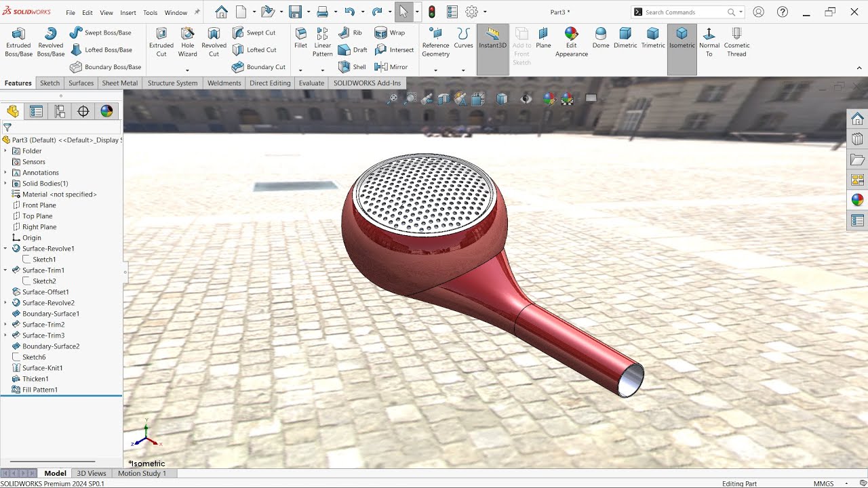The width and height of the screenshot is (868, 488).
Task: Add a Cosmetic Thread
Action: coord(736,42)
